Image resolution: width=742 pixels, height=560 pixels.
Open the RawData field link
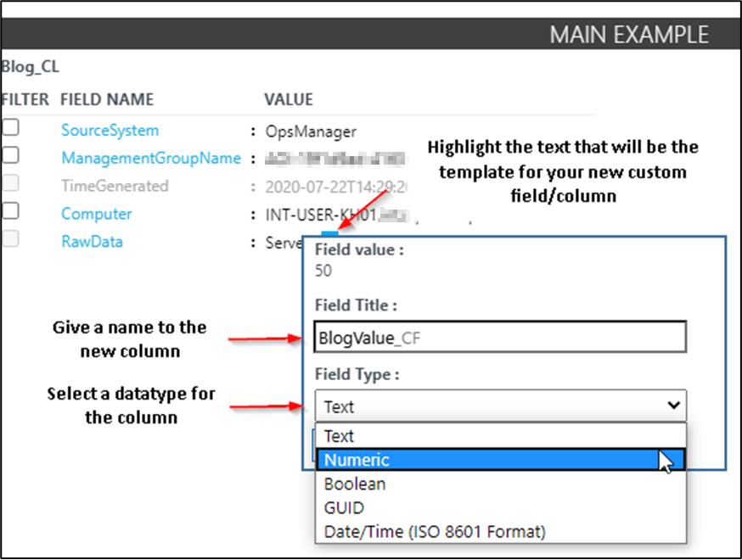[92, 242]
